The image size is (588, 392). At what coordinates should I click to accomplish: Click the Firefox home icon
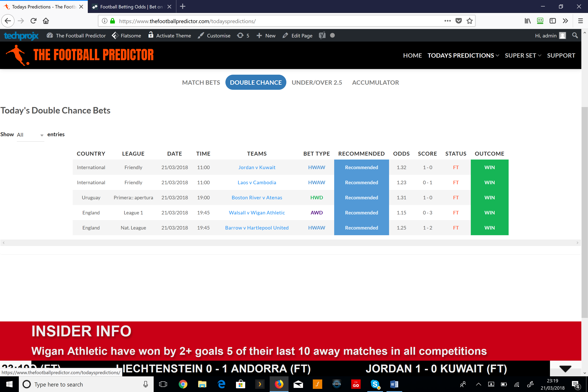pyautogui.click(x=46, y=21)
